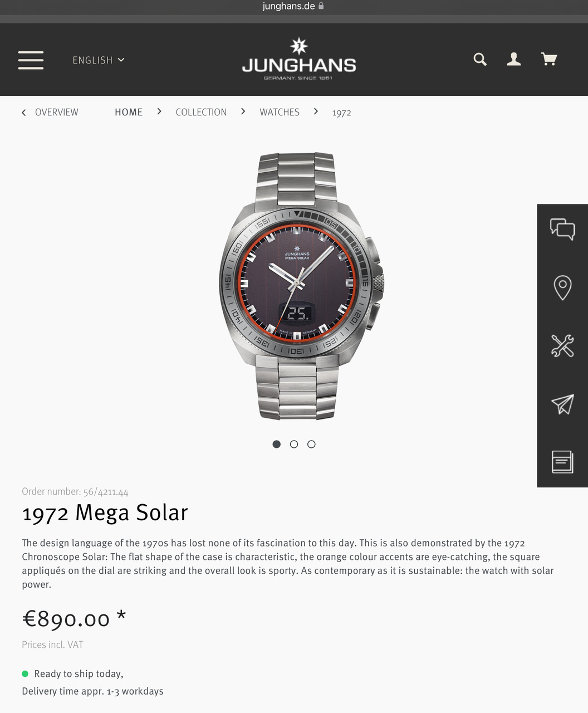
Task: Click the search magnifier icon
Action: (480, 59)
